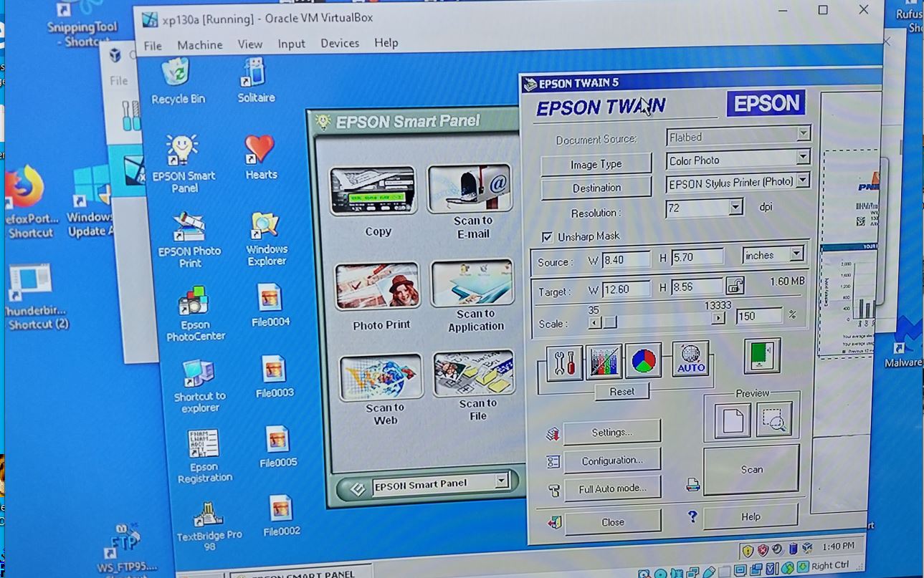The height and width of the screenshot is (578, 924).
Task: Select File0002 on the guest desktop
Action: coord(281,516)
